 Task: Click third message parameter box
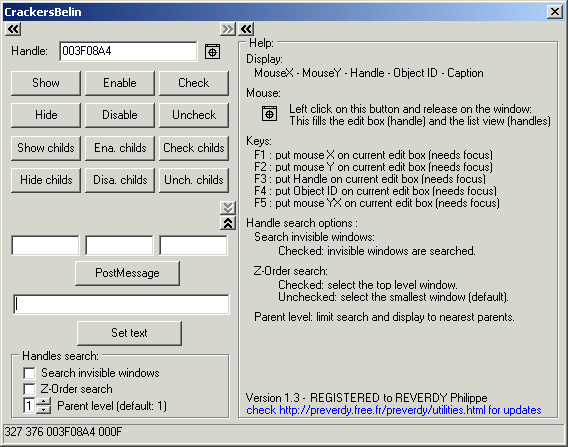[193, 246]
